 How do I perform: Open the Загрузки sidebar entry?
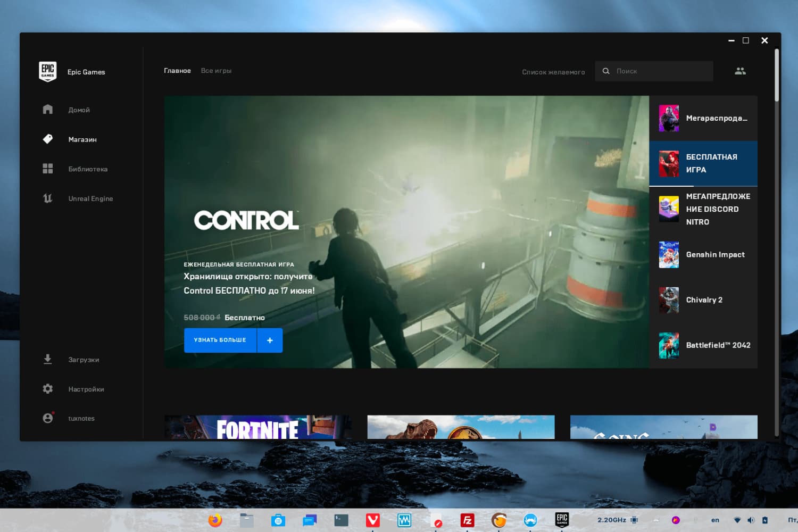pos(84,360)
